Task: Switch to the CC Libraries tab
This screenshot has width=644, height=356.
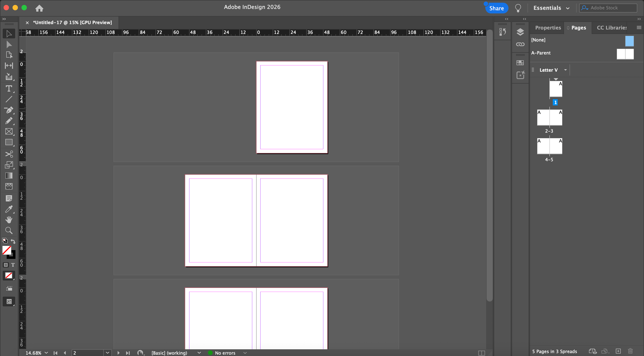Action: pyautogui.click(x=611, y=28)
